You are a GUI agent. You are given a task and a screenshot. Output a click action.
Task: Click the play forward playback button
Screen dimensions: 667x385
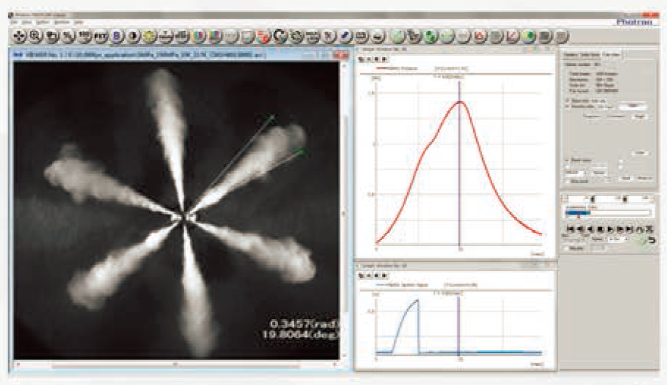tap(610, 229)
